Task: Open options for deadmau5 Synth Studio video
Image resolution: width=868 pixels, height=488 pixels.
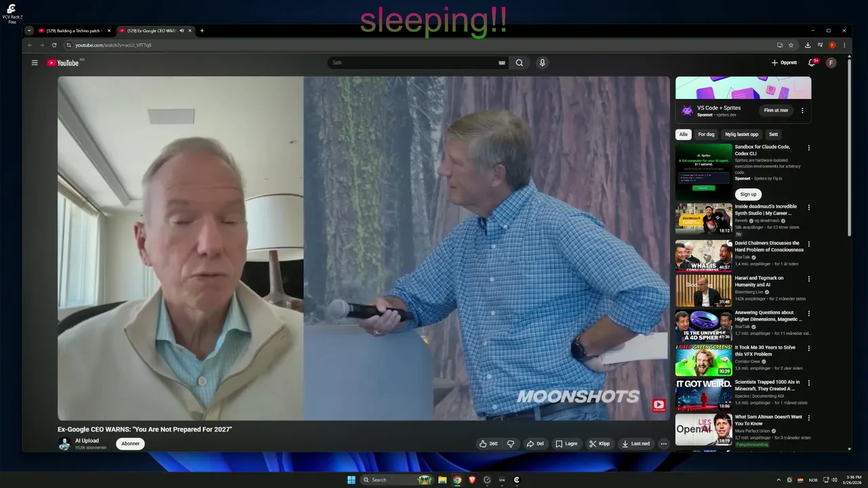Action: (808, 207)
